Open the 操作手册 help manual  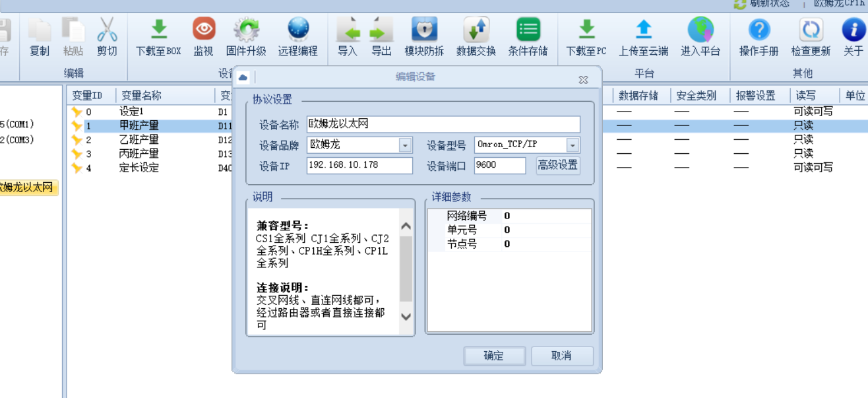tap(759, 30)
